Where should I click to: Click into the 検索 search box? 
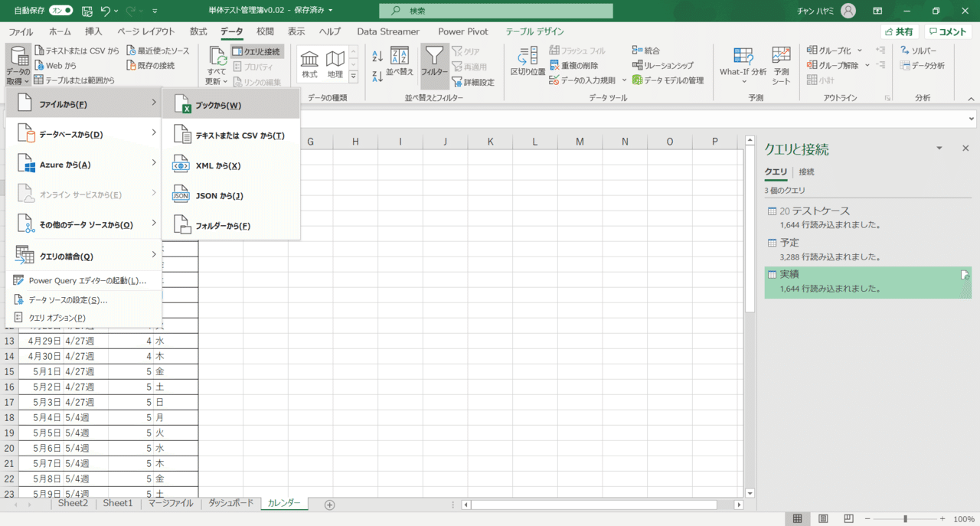point(496,11)
